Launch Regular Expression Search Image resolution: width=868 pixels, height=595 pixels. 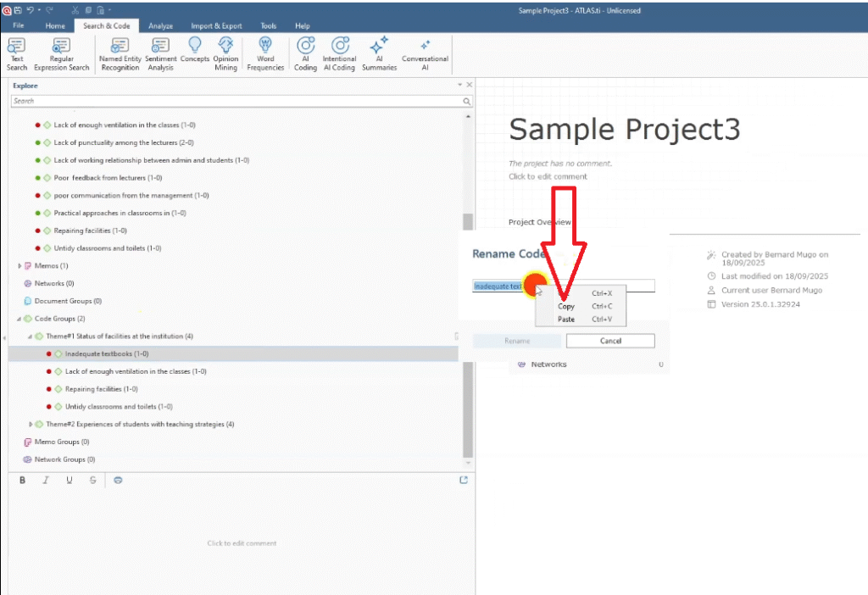(x=61, y=53)
